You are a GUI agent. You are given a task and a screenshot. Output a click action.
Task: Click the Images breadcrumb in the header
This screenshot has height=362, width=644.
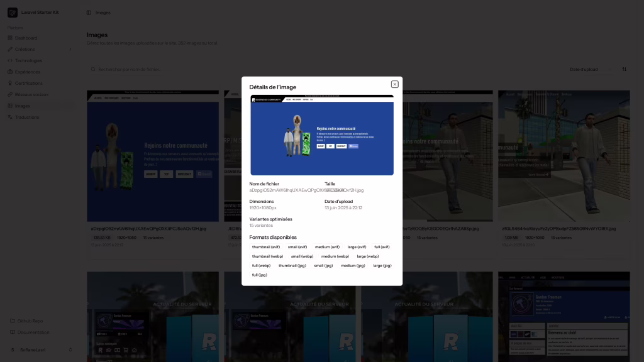point(103,13)
